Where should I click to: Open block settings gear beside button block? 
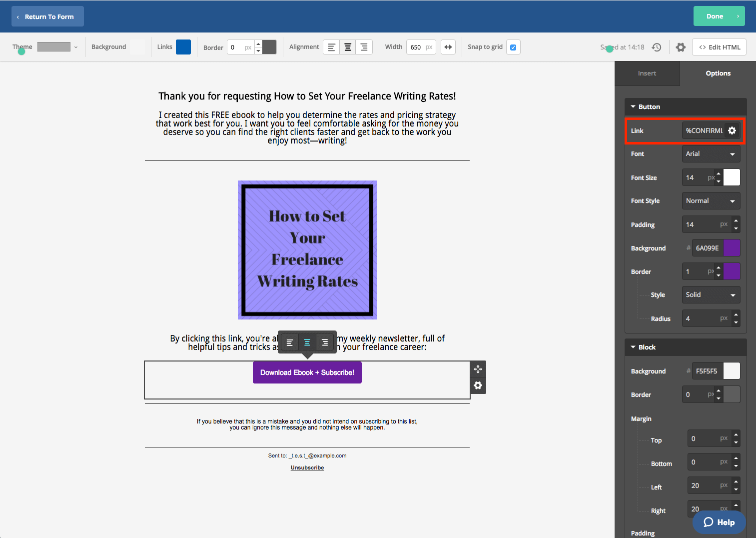coord(478,385)
